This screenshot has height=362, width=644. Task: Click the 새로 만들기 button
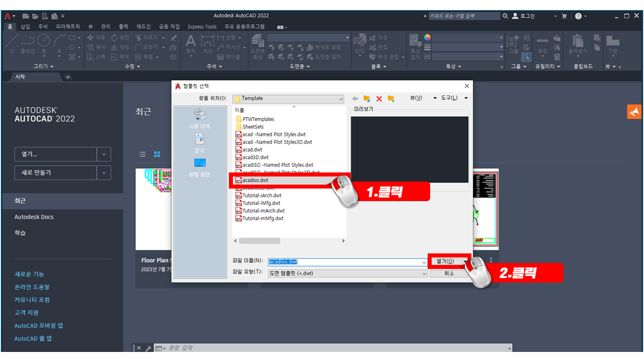click(x=55, y=172)
